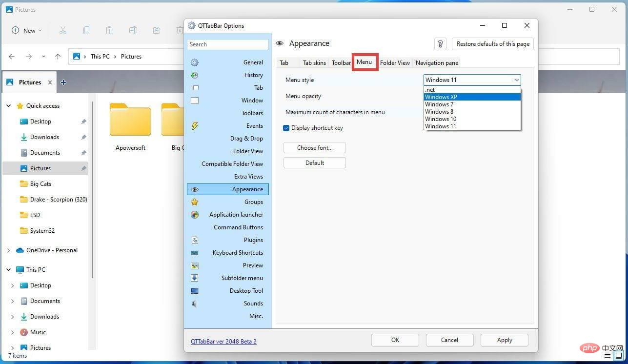This screenshot has width=628, height=364.
Task: Click the Desktop Tool monitor icon
Action: (195, 291)
